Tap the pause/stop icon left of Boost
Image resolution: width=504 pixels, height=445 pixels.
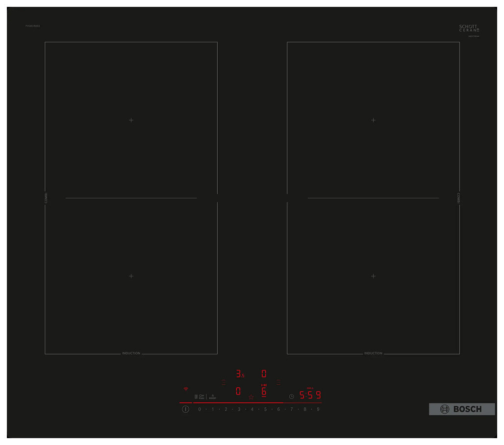click(196, 396)
